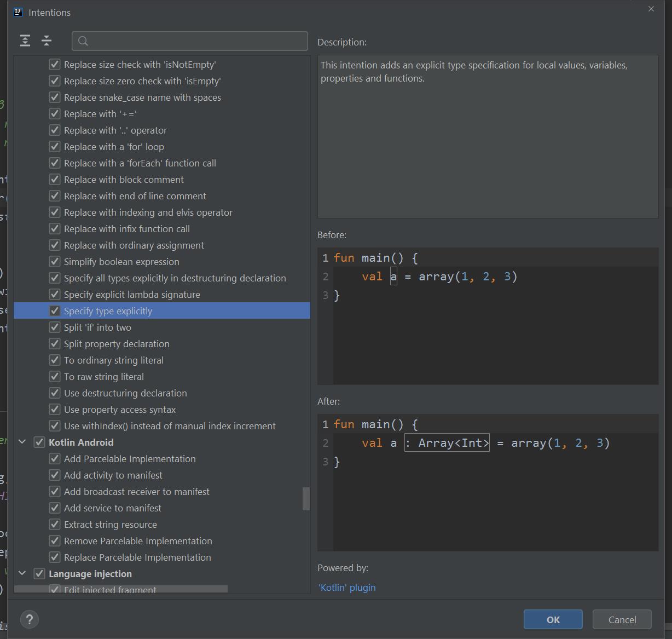Collapse the Kotlin Android group
672x639 pixels.
22,442
